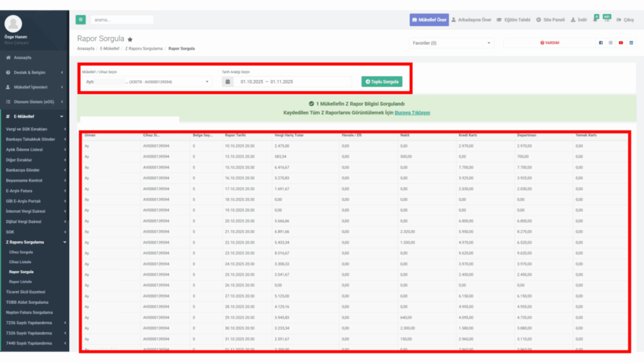Click the 10.10.2025 20:30 date cell

(x=240, y=146)
